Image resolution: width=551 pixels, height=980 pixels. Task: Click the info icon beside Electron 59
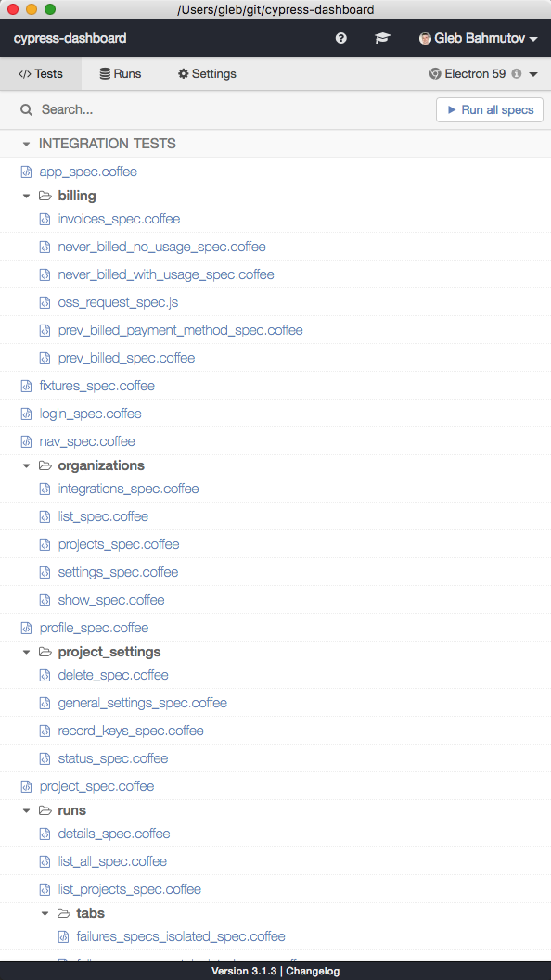(517, 74)
